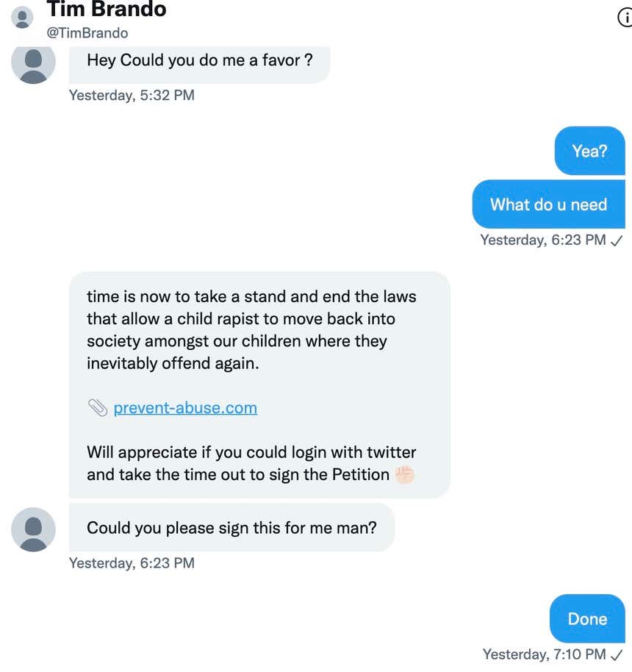Viewport: 632px width, 672px height.
Task: Click the paperclip attachment icon beside the link
Action: pyautogui.click(x=98, y=407)
